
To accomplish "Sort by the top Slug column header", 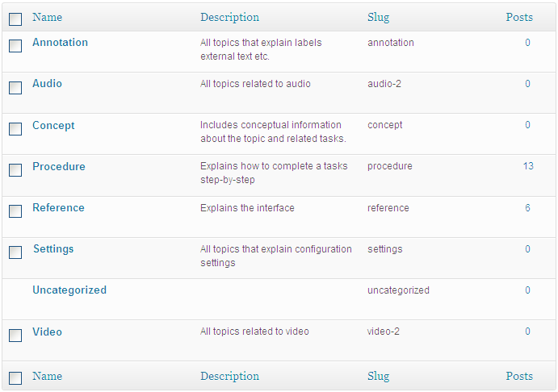I will 378,18.
